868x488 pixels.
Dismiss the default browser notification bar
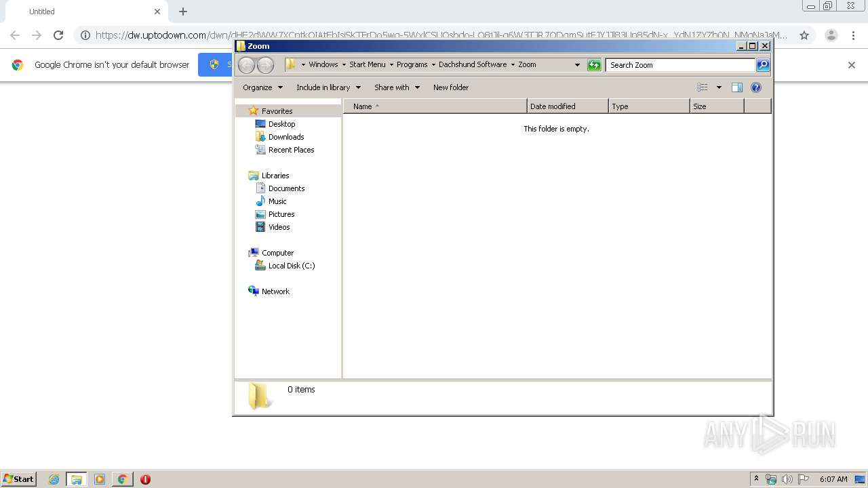852,65
